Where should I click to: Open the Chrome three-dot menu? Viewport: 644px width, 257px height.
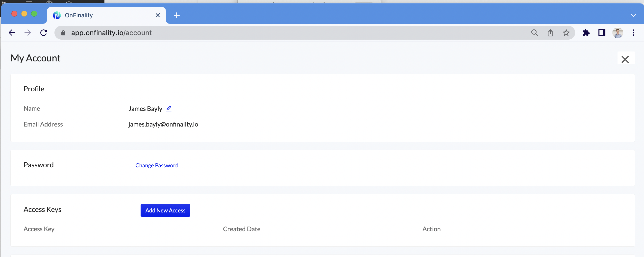[x=633, y=33]
